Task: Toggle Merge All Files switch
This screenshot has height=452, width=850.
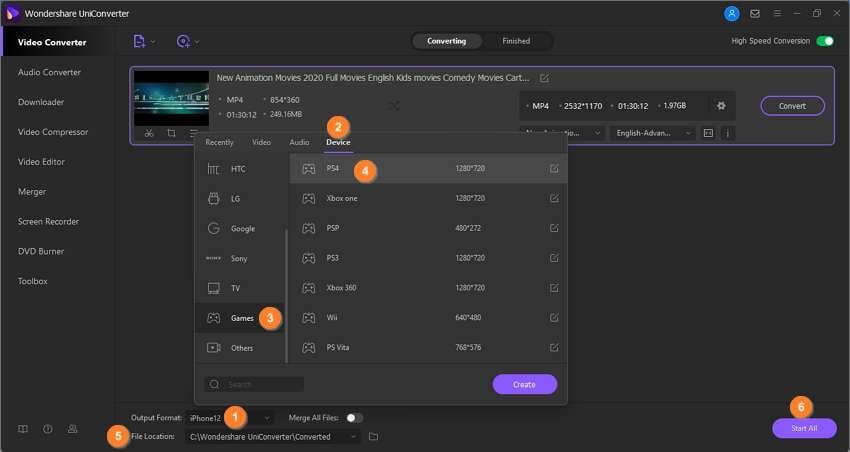Action: (355, 418)
